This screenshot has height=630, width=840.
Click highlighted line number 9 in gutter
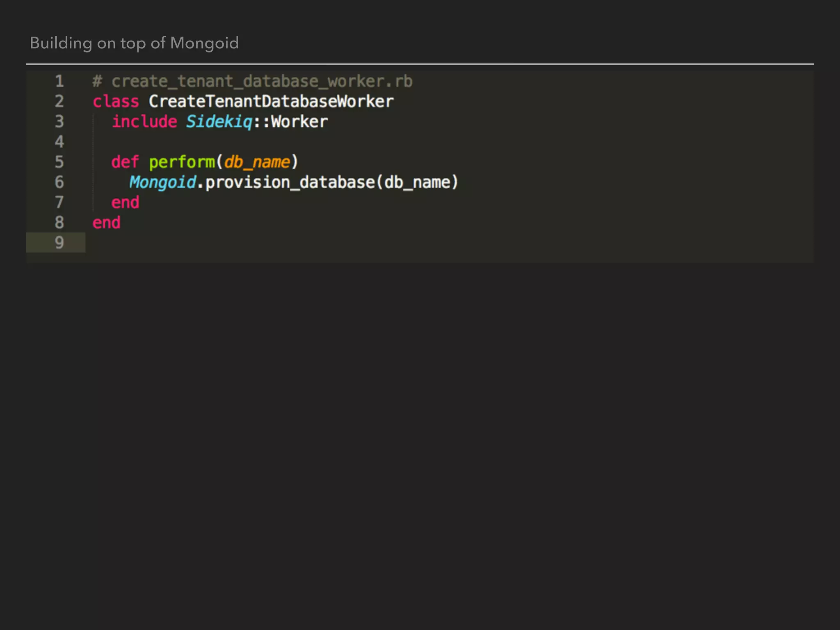59,243
